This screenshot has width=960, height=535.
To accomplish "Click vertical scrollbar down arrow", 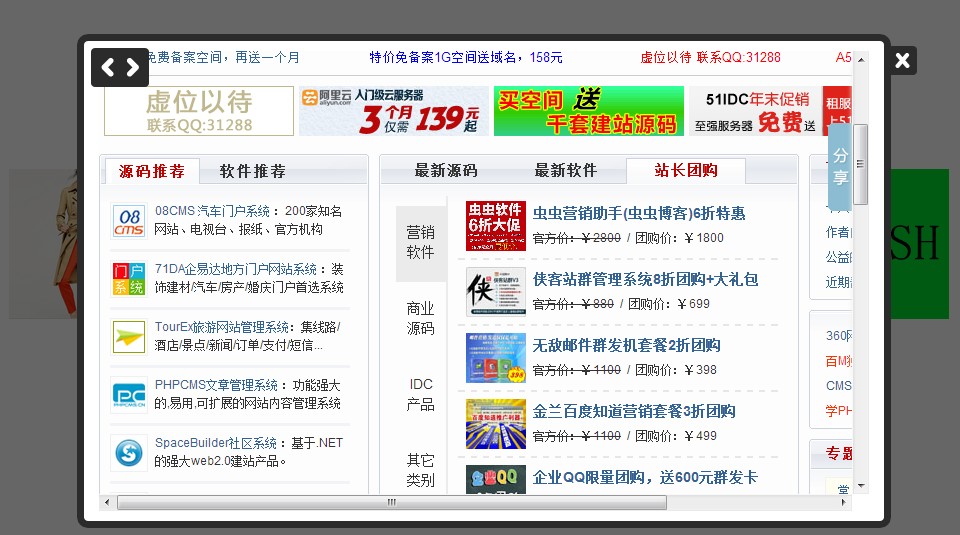I will [861, 486].
